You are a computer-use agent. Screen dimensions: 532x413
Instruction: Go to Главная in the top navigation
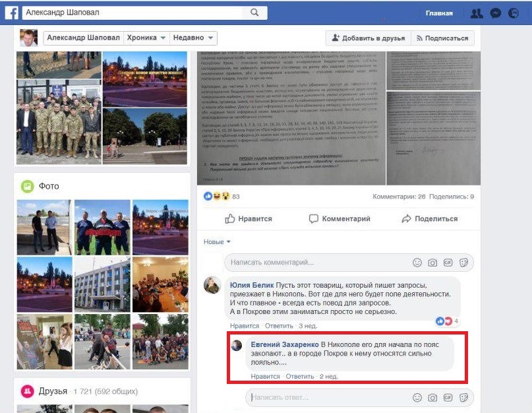[x=438, y=13]
